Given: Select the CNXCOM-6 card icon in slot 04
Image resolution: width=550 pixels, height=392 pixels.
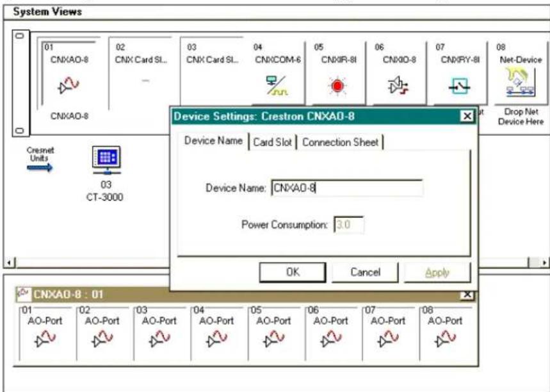Looking at the screenshot, I should click(277, 86).
